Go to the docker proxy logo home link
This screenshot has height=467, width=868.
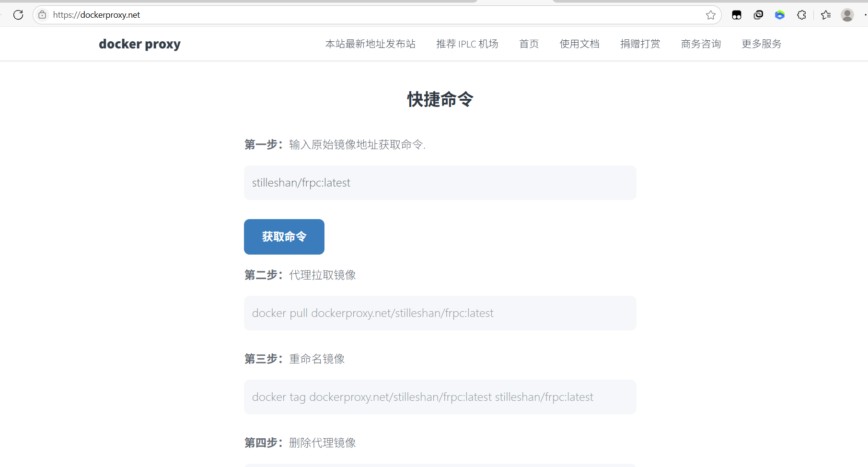click(x=139, y=44)
